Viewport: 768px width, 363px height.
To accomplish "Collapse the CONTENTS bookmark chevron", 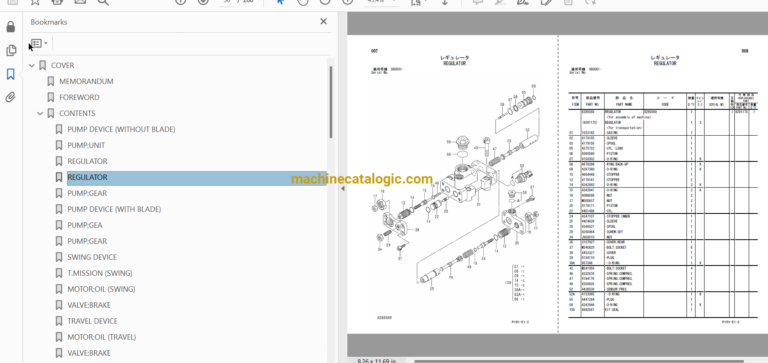I will 40,113.
